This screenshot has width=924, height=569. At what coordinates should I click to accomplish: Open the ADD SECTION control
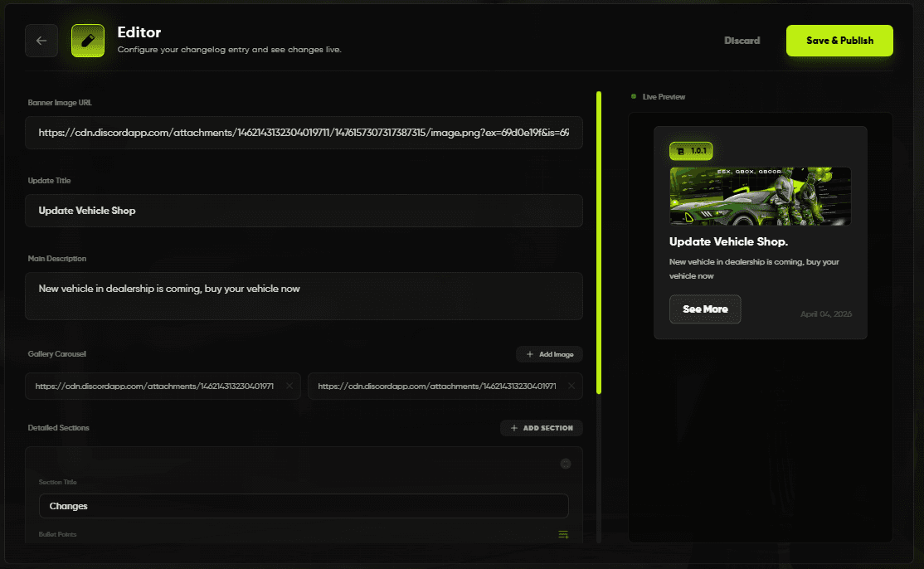point(541,427)
